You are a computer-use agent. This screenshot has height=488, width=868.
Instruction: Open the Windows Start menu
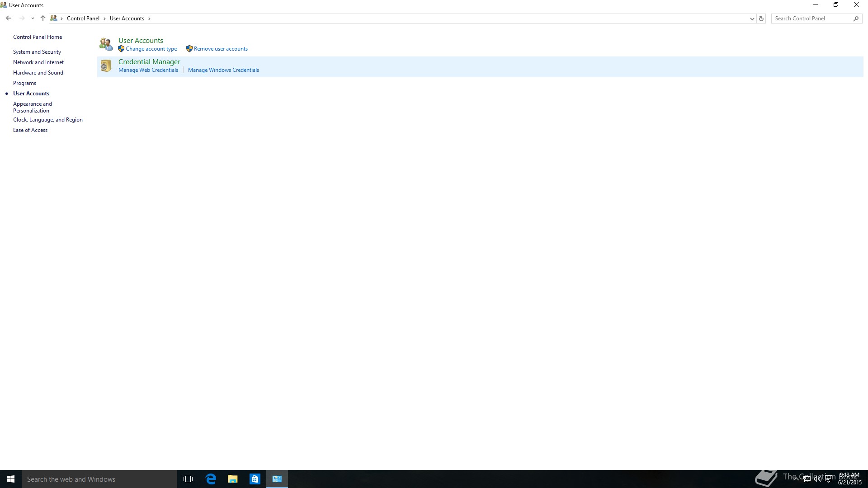(x=11, y=479)
